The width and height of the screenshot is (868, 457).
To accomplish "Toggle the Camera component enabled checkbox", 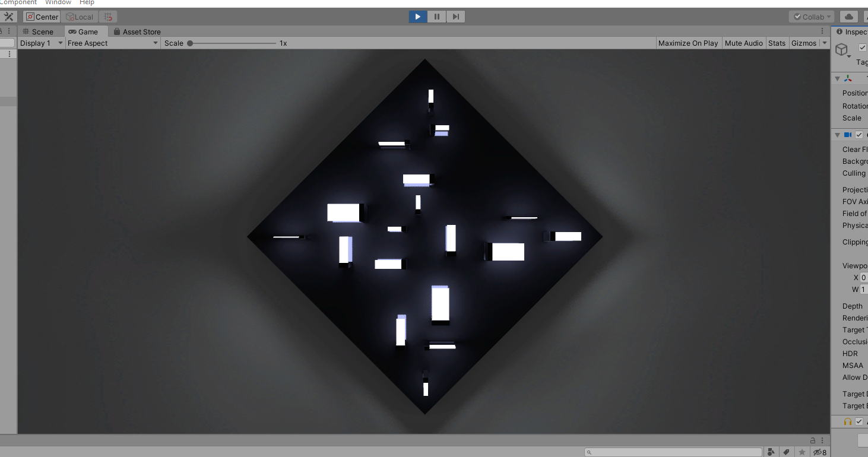I will [x=859, y=135].
